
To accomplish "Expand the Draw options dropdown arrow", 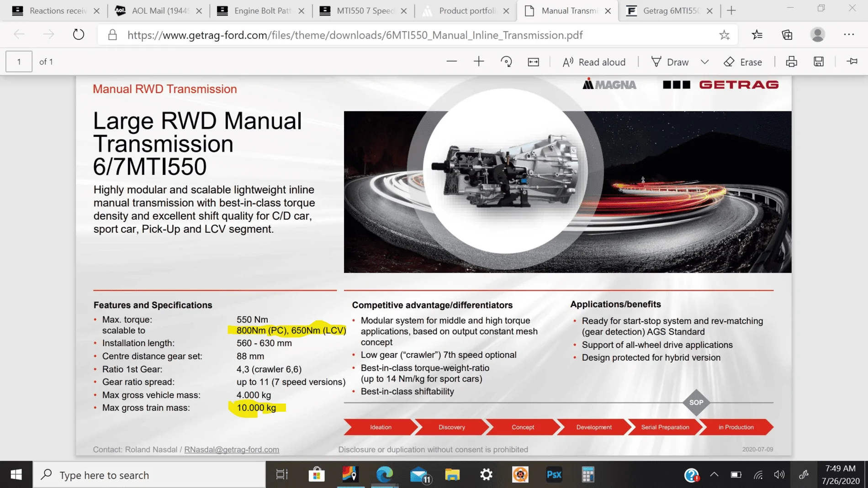I will (x=704, y=62).
